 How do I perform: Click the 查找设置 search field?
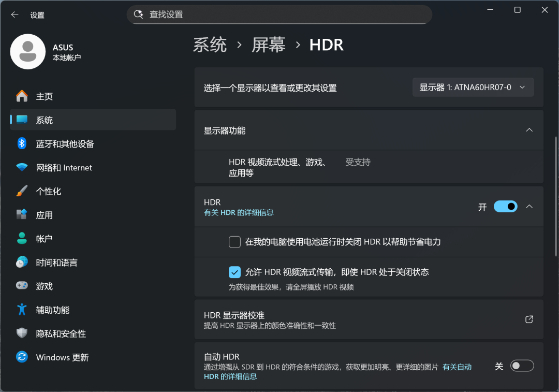[x=279, y=14]
